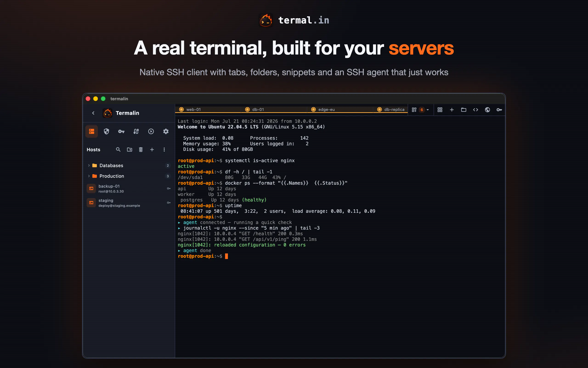Image resolution: width=588 pixels, height=368 pixels.
Task: Click the Hosts heading label
Action: [93, 150]
